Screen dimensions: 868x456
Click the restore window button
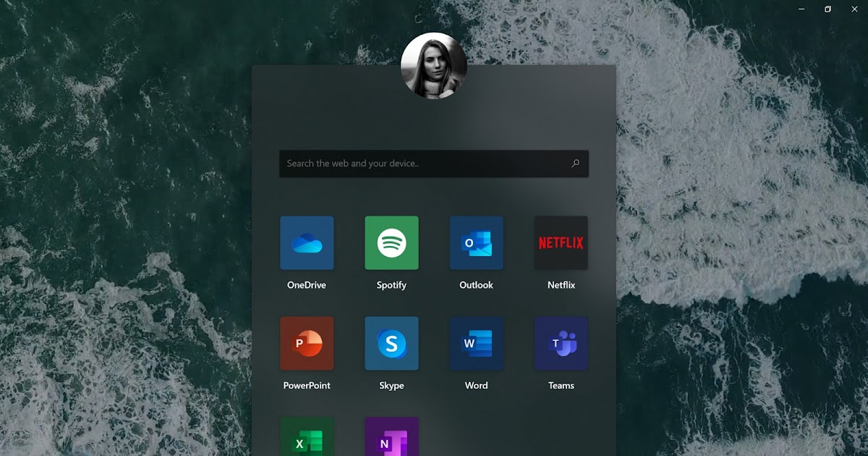[x=827, y=9]
